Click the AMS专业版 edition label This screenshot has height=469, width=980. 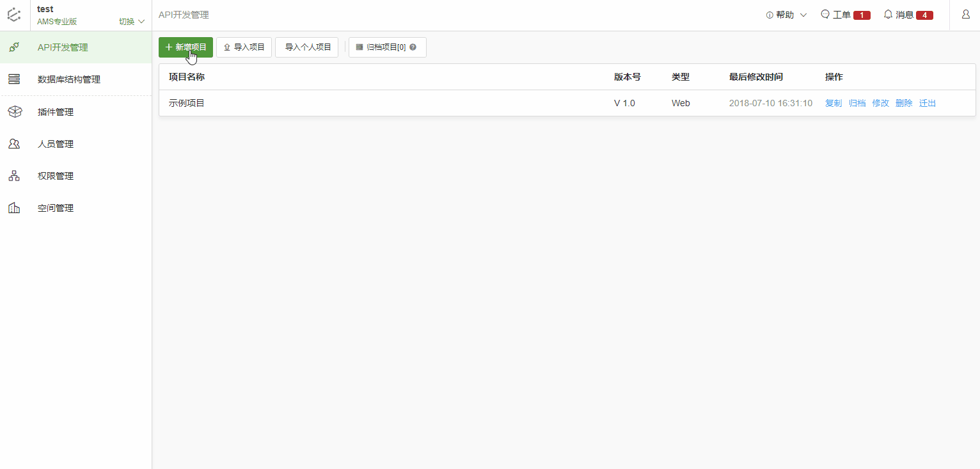tap(57, 22)
